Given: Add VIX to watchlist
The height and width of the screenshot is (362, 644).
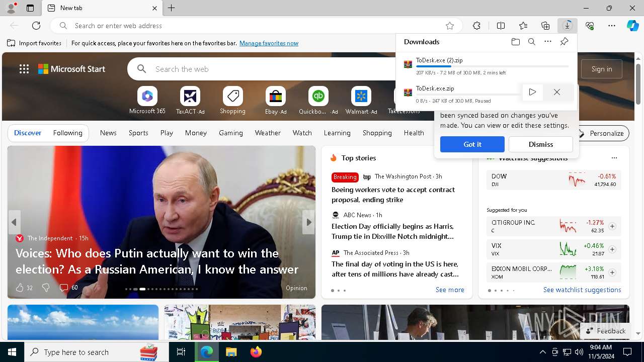Looking at the screenshot, I should tap(612, 249).
